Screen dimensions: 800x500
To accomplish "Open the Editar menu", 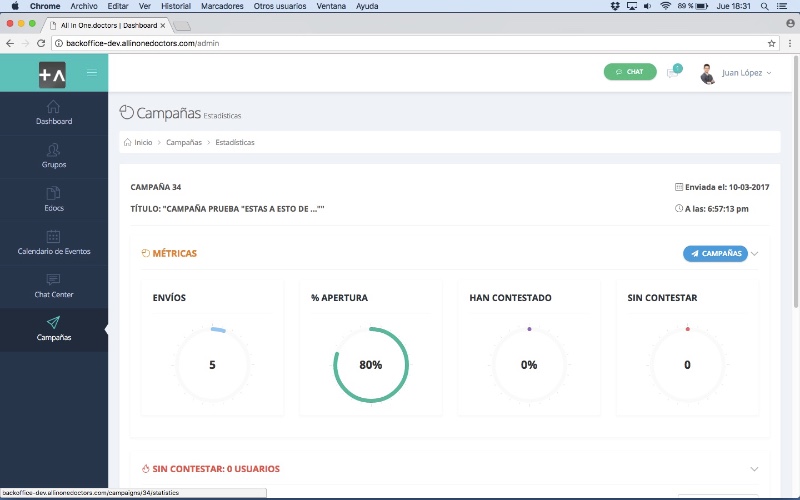I will [118, 6].
